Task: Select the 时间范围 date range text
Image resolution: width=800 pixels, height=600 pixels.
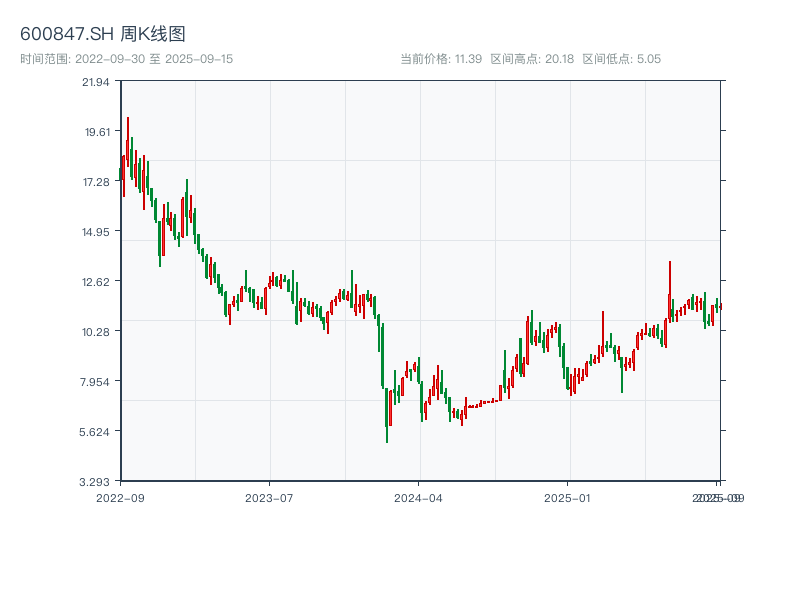Action: (126, 59)
